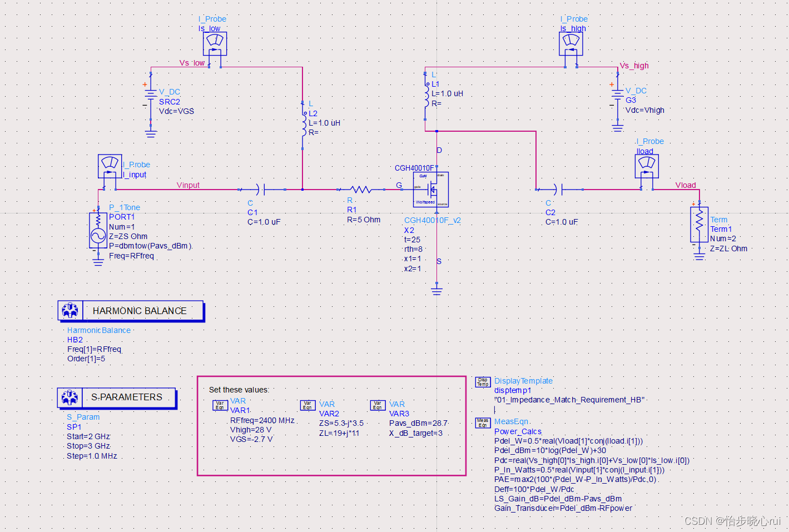Click the R=5 Ohm value

pyautogui.click(x=364, y=220)
